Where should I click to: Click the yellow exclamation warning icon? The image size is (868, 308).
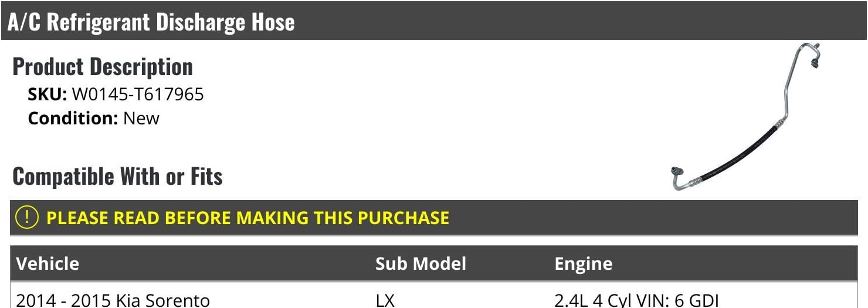point(27,218)
